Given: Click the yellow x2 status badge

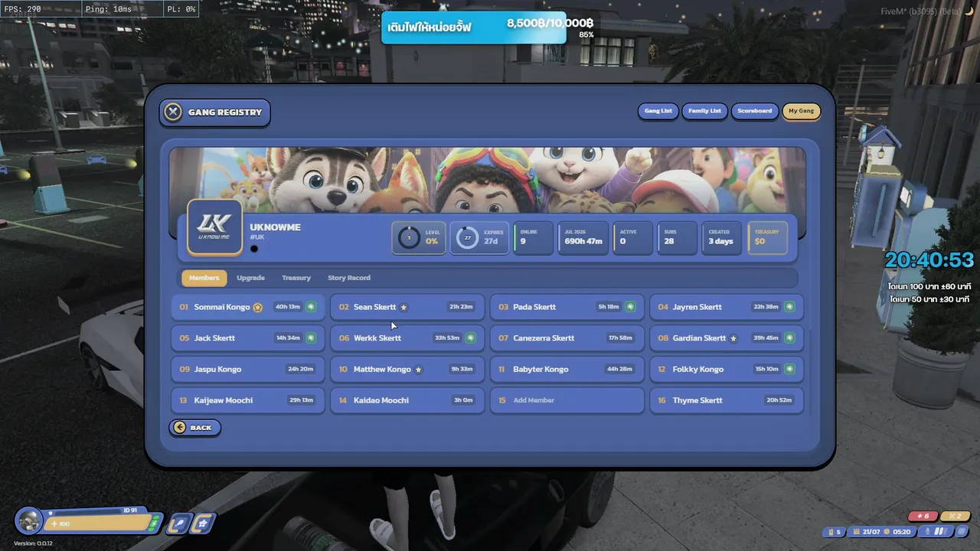Looking at the screenshot, I should [955, 517].
